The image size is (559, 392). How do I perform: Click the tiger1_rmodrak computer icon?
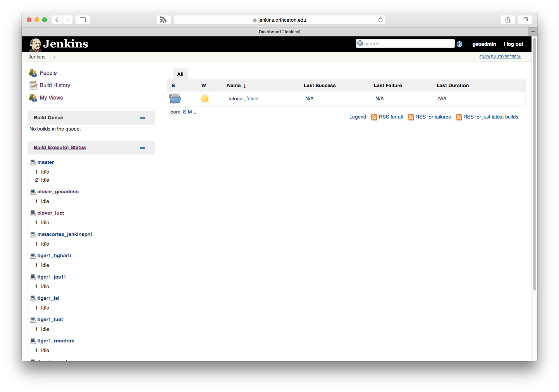coord(33,340)
